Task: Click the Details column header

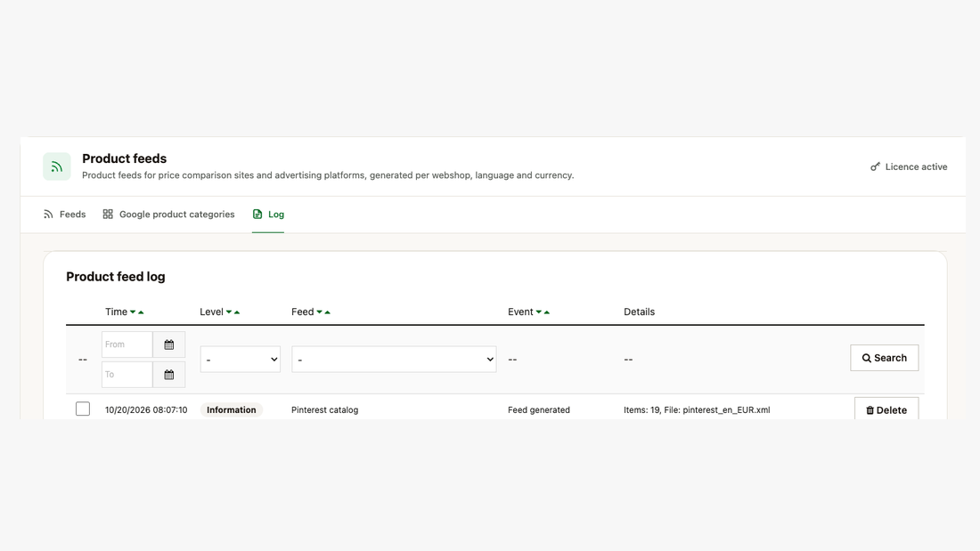Action: (640, 312)
